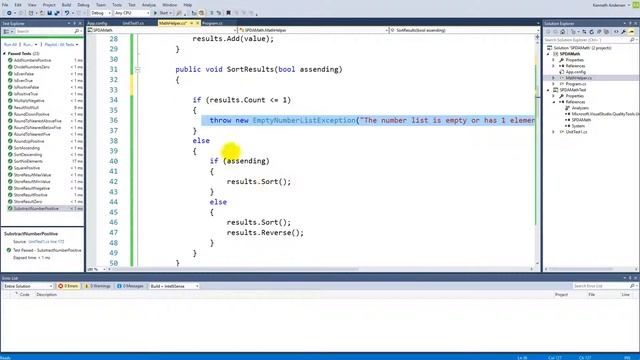Click the UnitTest1.cs source line link

pos(46,242)
